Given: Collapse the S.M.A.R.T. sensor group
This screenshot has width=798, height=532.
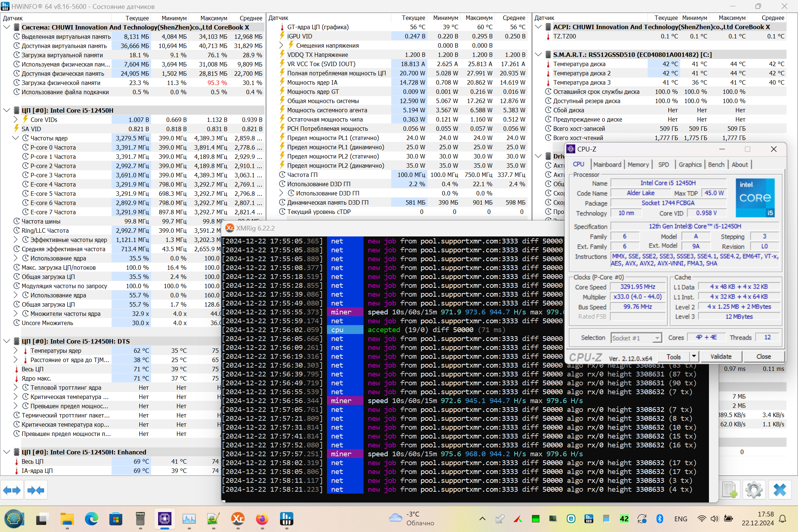Looking at the screenshot, I should click(539, 55).
